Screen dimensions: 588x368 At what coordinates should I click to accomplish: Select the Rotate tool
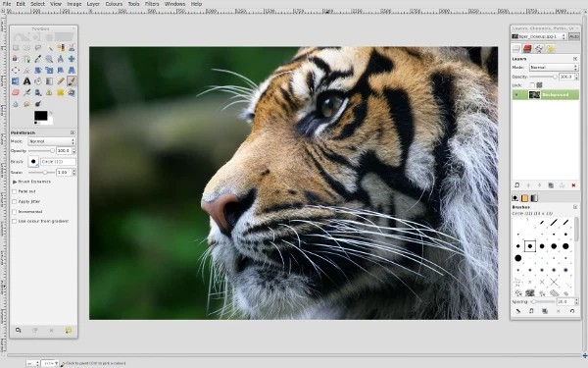pyautogui.click(x=38, y=70)
